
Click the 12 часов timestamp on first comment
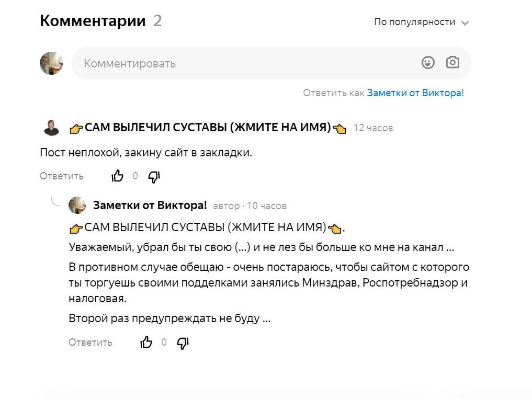tap(373, 127)
